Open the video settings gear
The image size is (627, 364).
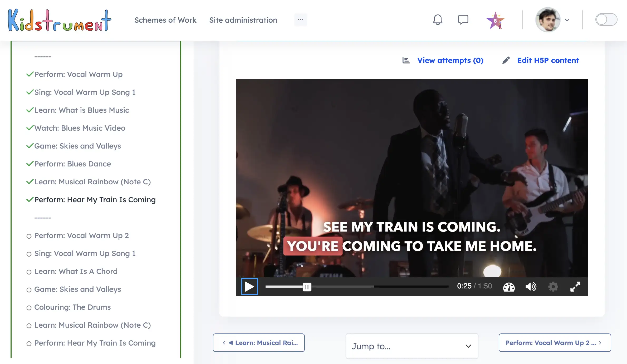553,287
